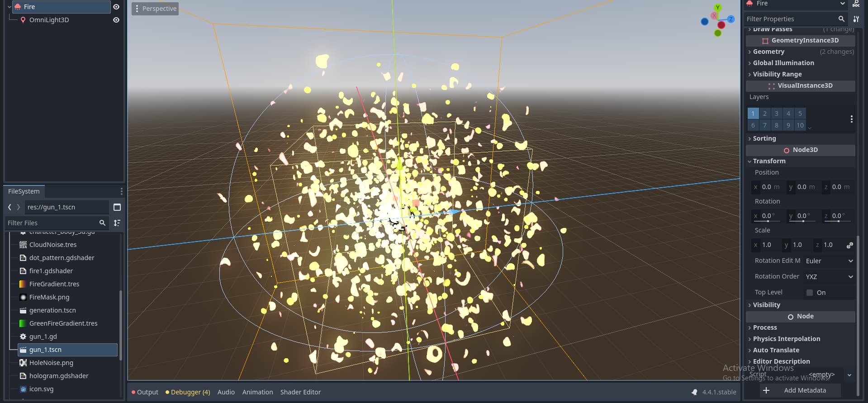Viewport: 868px width, 403px height.
Task: Click the Fire particle node icon in scene tree
Action: coord(18,7)
